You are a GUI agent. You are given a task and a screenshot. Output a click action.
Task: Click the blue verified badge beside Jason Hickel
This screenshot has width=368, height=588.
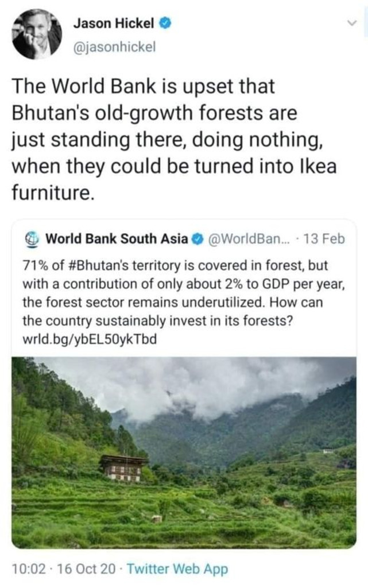(x=164, y=24)
